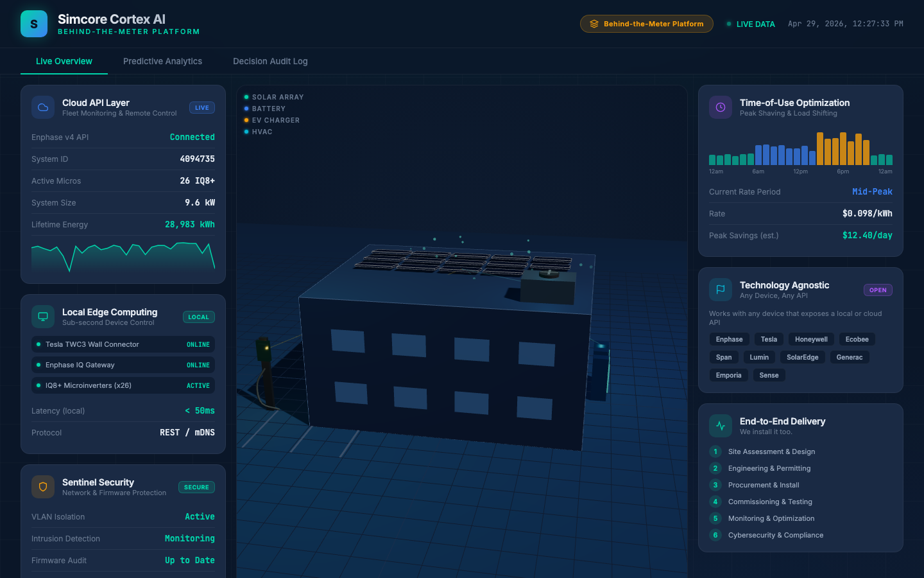Select the flag icon on Technology Agnostic panel
This screenshot has height=578, width=924.
click(720, 290)
